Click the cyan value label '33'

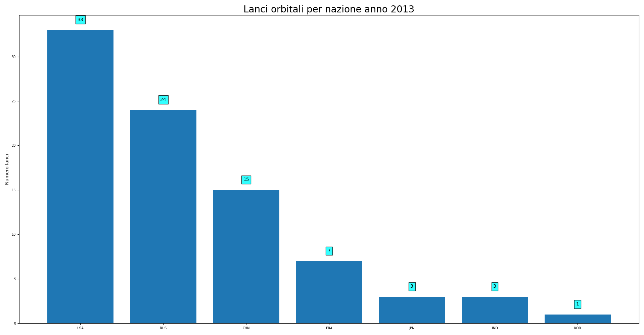coord(80,20)
